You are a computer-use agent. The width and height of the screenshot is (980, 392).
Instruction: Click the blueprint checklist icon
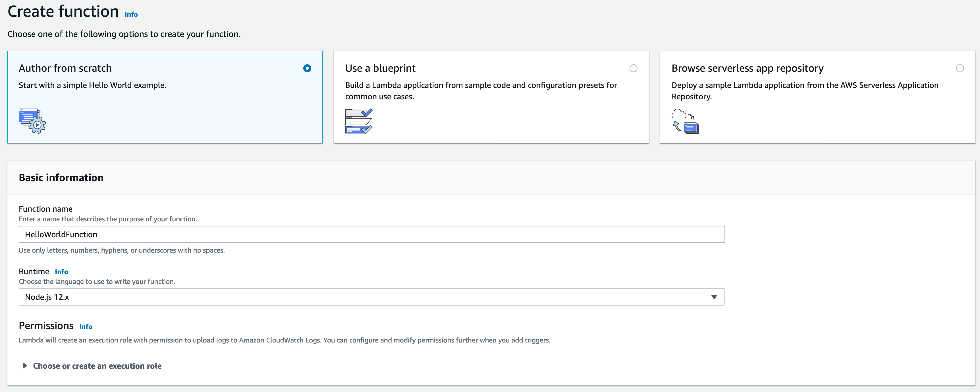click(358, 121)
